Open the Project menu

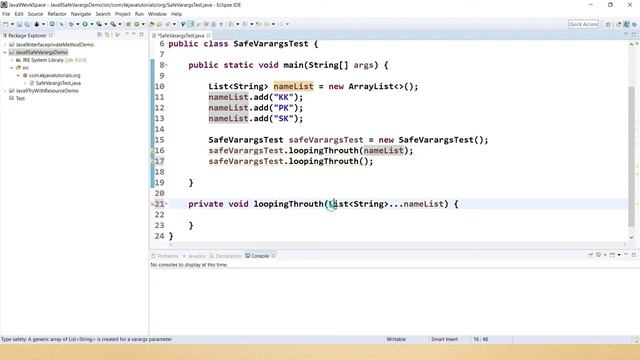tap(122, 14)
